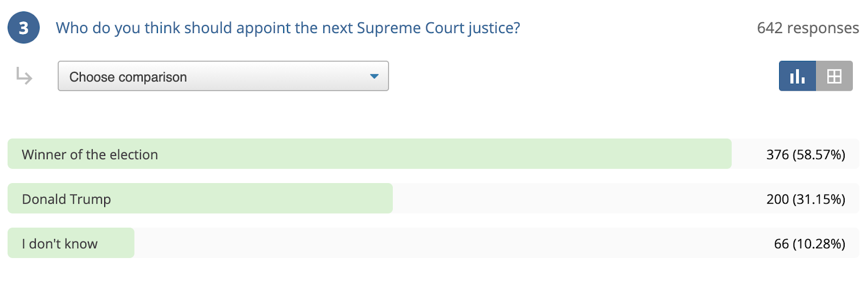Click the I don't know label text

coord(60,244)
